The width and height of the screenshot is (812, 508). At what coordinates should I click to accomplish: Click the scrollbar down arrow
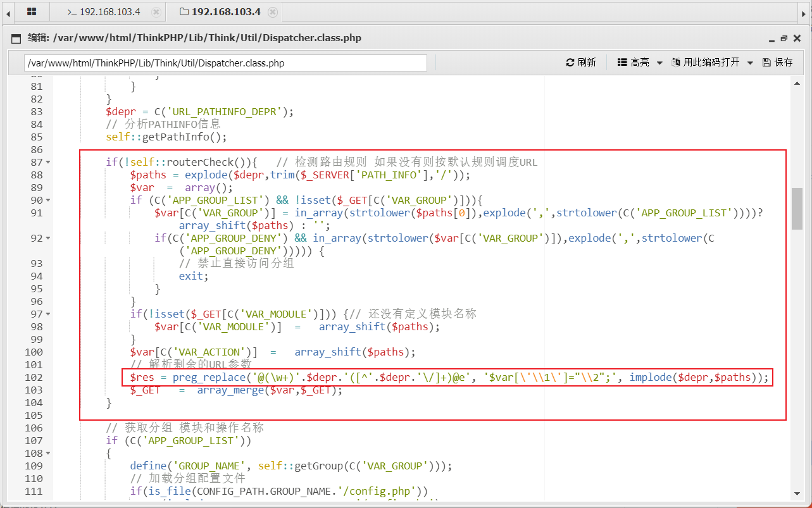click(x=797, y=493)
